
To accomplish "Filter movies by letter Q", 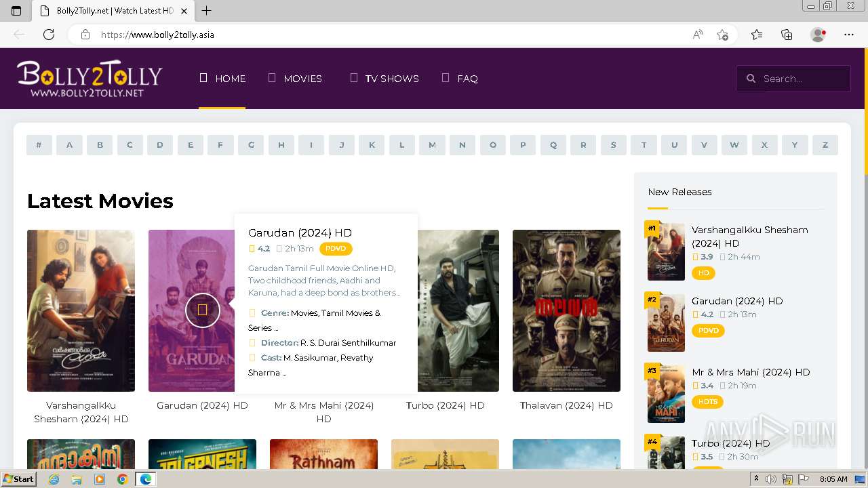I will tap(553, 145).
